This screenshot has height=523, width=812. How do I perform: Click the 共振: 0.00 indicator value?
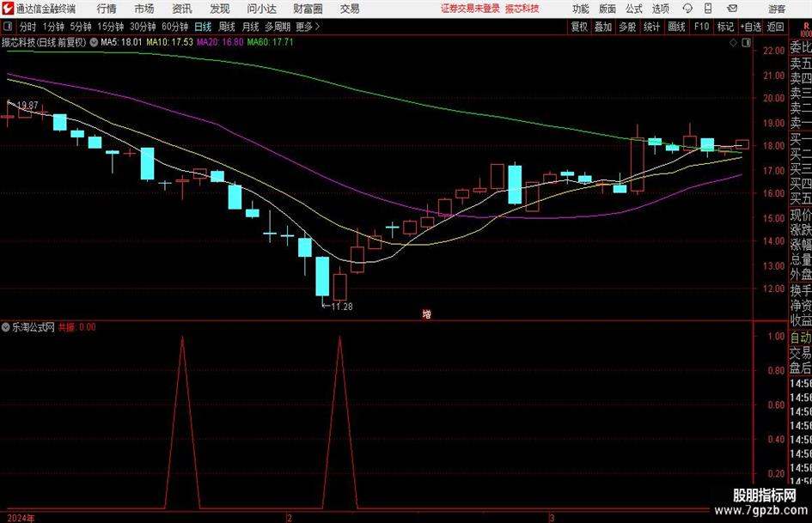pos(76,327)
